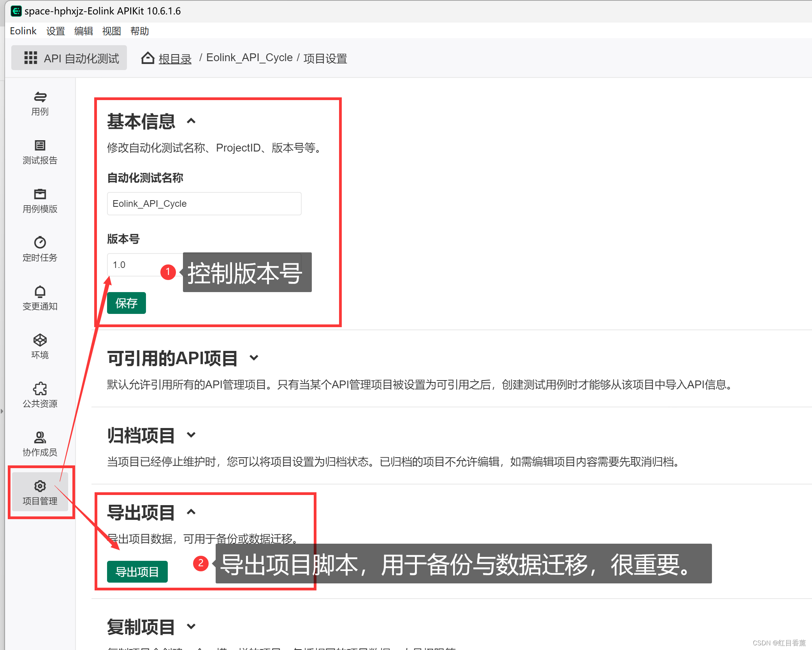The image size is (812, 650).
Task: Click the home icon beside 根目录
Action: pos(148,58)
